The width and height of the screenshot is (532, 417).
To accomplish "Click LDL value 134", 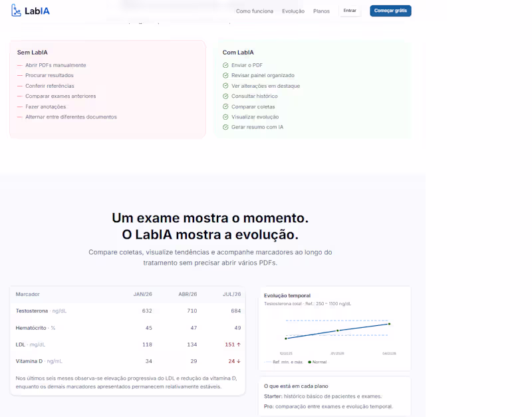I will pyautogui.click(x=192, y=345).
